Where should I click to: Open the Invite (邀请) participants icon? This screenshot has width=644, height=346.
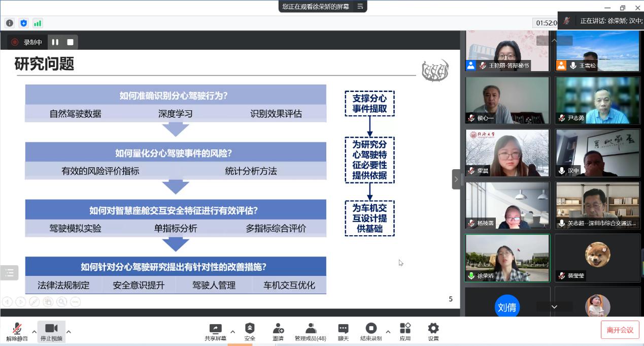pyautogui.click(x=278, y=331)
